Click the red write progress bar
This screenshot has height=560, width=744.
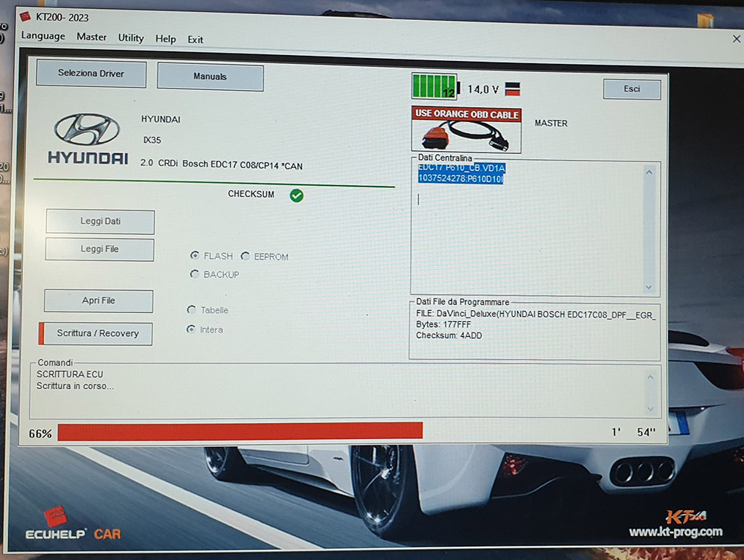(x=240, y=431)
